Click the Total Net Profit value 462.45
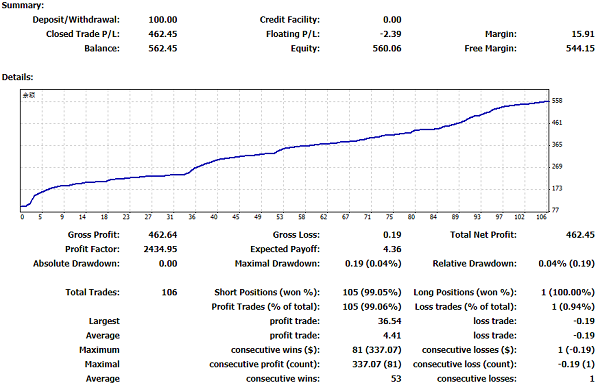The width and height of the screenshot is (600, 383). [580, 235]
